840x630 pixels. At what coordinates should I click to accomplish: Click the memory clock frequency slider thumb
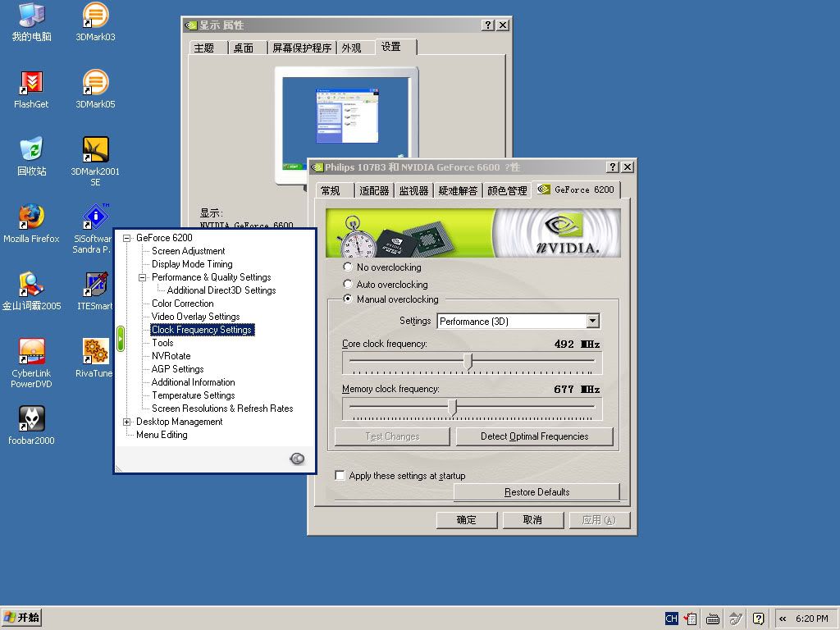point(453,407)
